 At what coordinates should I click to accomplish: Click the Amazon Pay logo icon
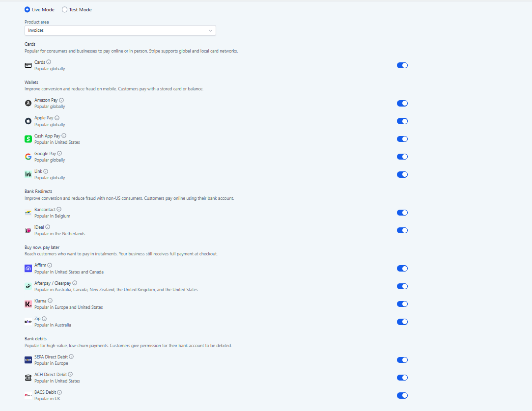28,103
